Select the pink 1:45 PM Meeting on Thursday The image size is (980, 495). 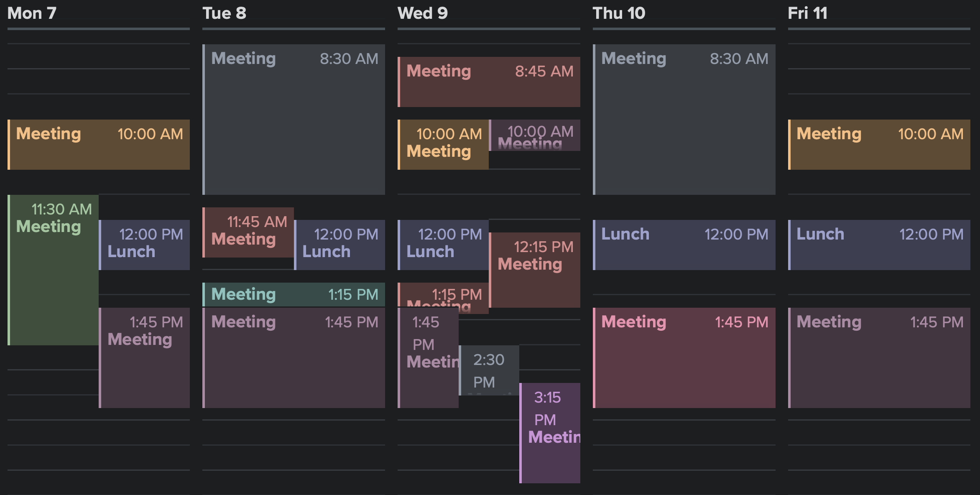click(684, 358)
